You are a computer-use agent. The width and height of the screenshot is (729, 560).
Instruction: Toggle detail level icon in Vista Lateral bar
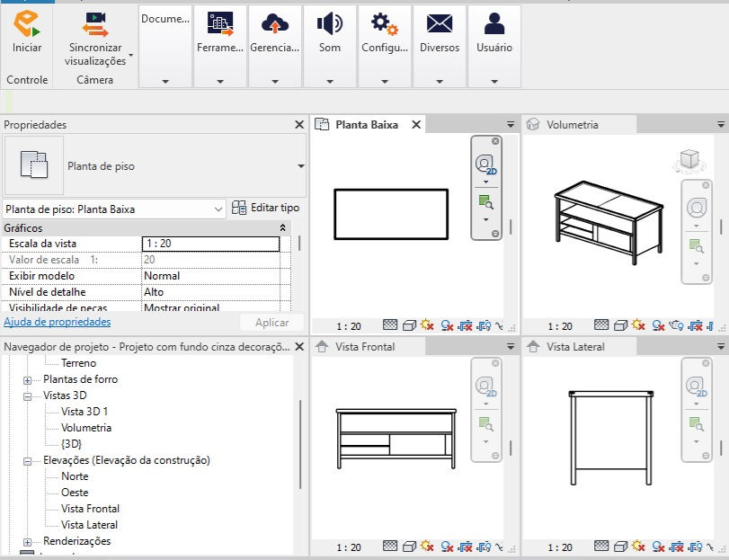pyautogui.click(x=601, y=547)
